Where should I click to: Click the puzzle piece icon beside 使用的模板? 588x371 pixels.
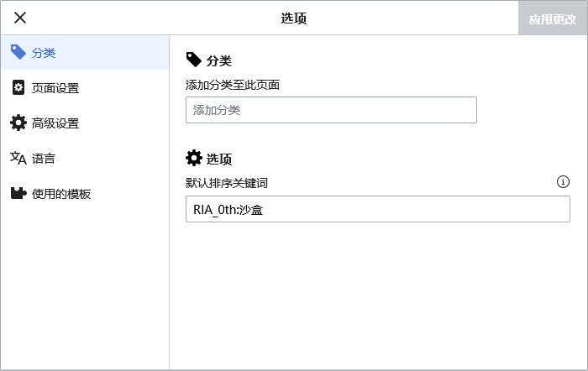[x=18, y=193]
